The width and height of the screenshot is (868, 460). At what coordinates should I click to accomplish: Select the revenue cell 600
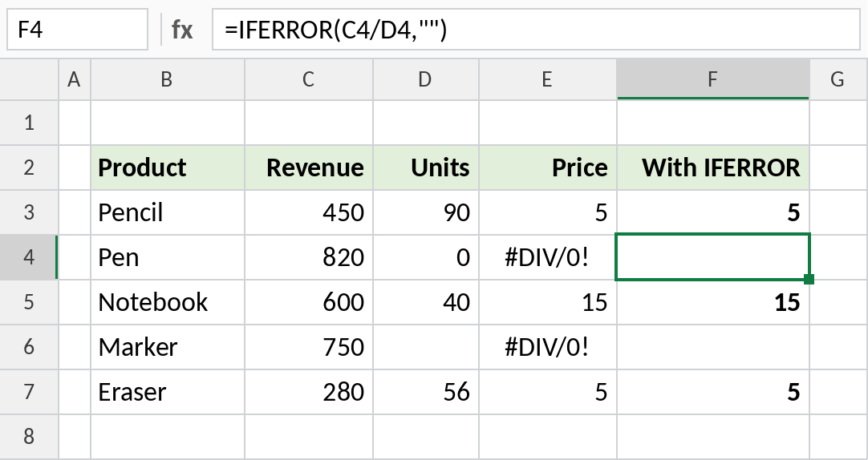[x=308, y=302]
